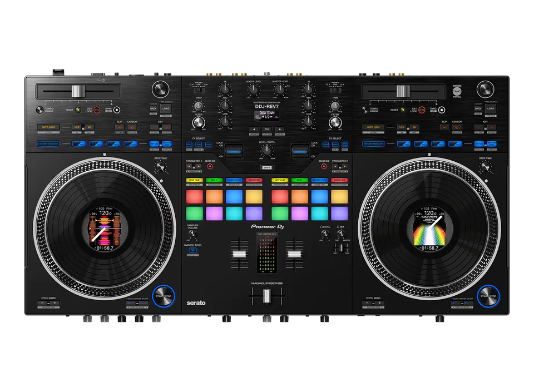
Task: Select the left deck SAVED LOOP pad mode
Action: (x=234, y=180)
